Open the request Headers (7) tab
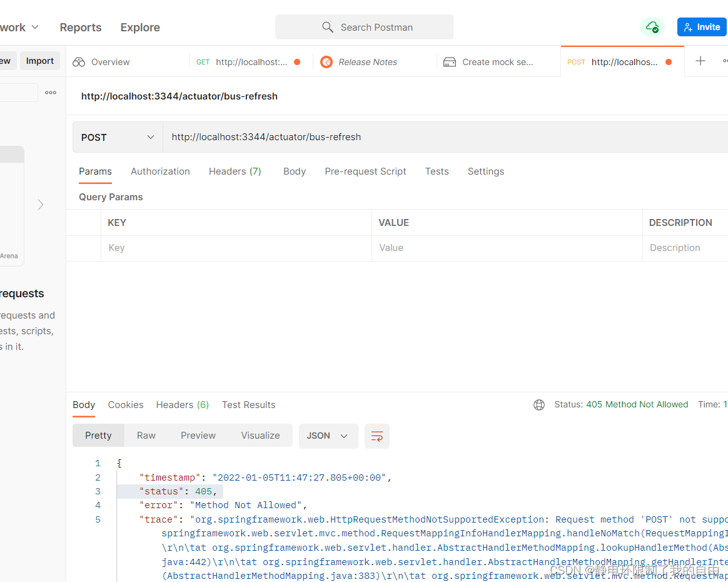This screenshot has height=582, width=728. coord(235,171)
